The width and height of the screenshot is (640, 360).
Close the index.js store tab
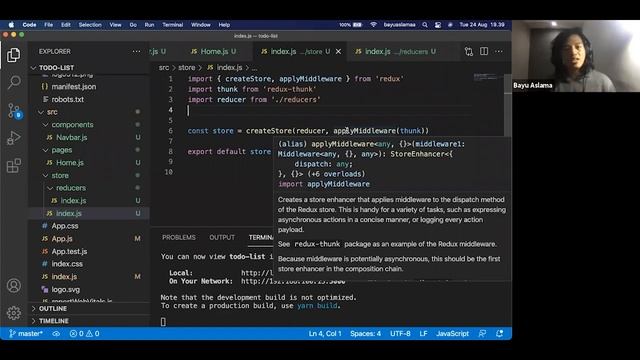click(x=338, y=51)
